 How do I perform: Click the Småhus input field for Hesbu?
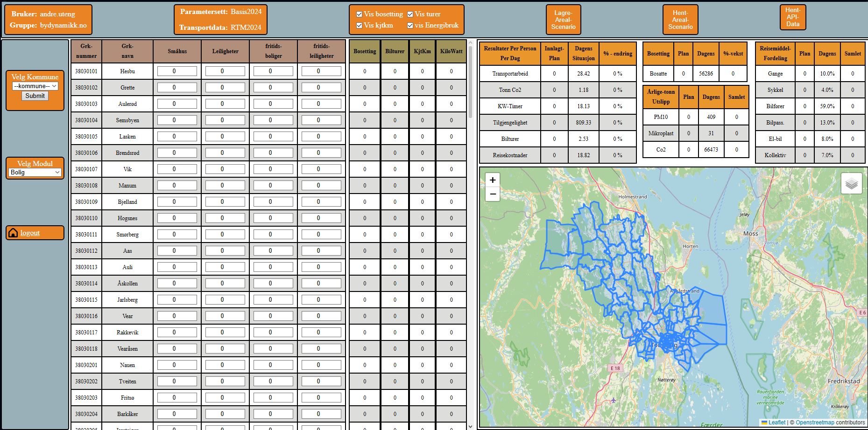(177, 71)
